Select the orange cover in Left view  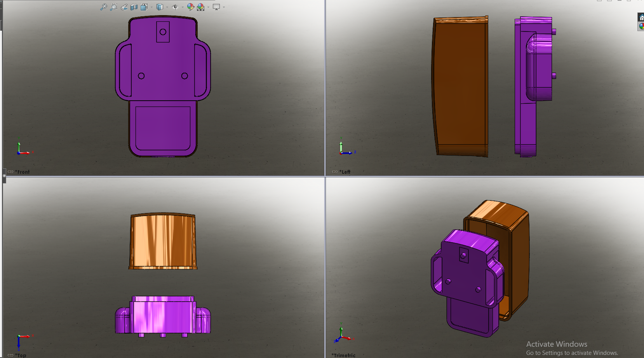460,86
